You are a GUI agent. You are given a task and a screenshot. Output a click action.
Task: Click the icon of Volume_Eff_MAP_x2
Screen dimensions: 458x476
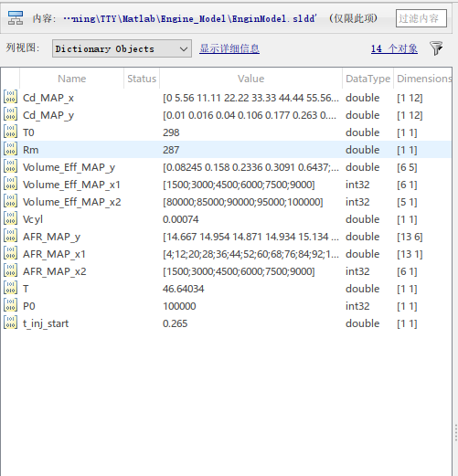coord(10,202)
